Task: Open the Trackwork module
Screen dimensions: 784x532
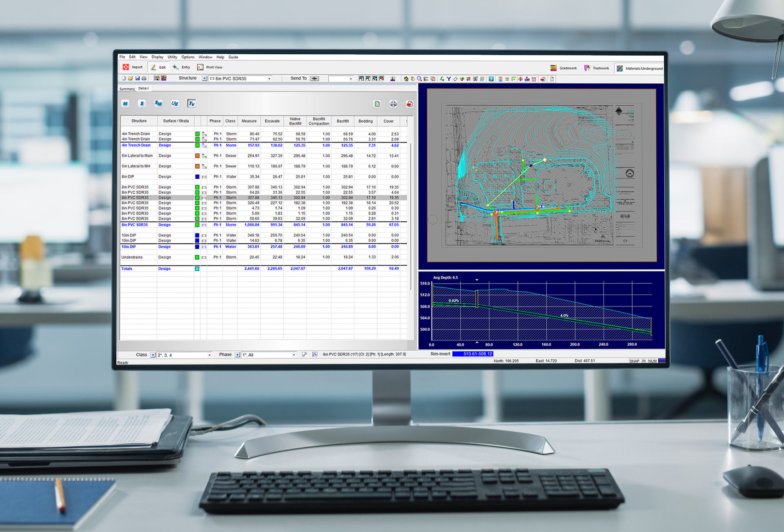Action: point(597,68)
